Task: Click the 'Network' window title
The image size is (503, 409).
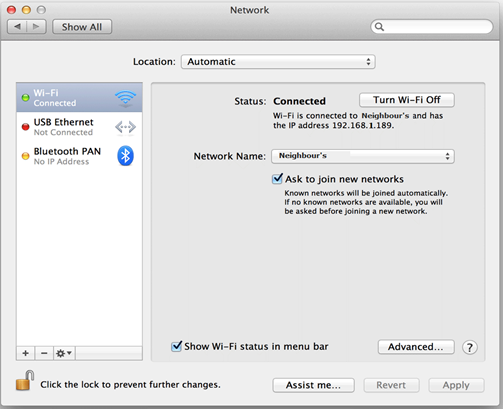Action: (x=250, y=10)
